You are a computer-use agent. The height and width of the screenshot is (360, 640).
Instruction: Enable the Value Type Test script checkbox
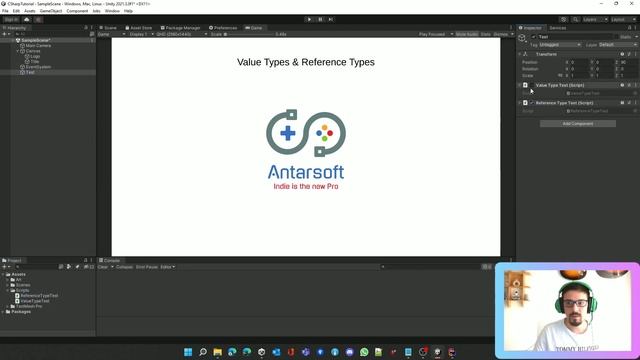[531, 85]
